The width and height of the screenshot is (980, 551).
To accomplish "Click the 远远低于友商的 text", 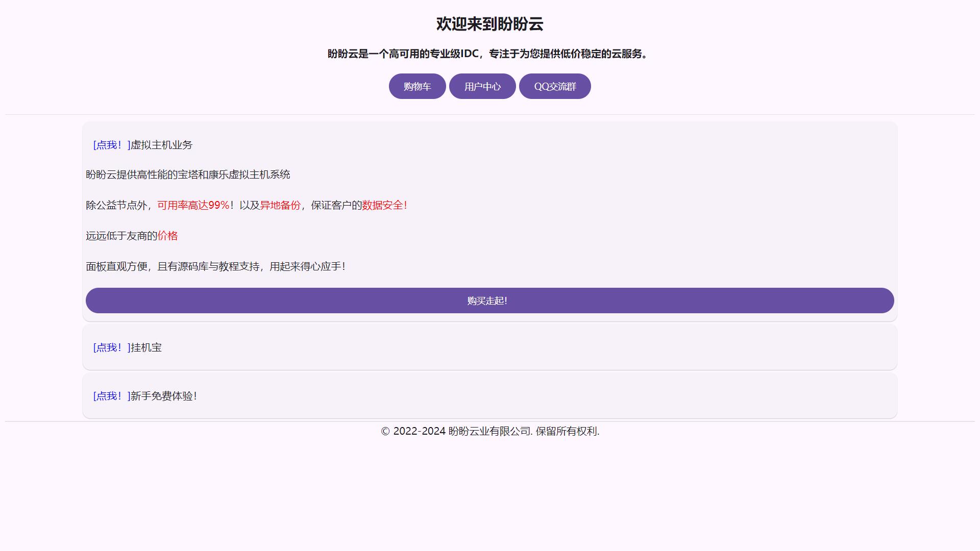I will coord(121,236).
